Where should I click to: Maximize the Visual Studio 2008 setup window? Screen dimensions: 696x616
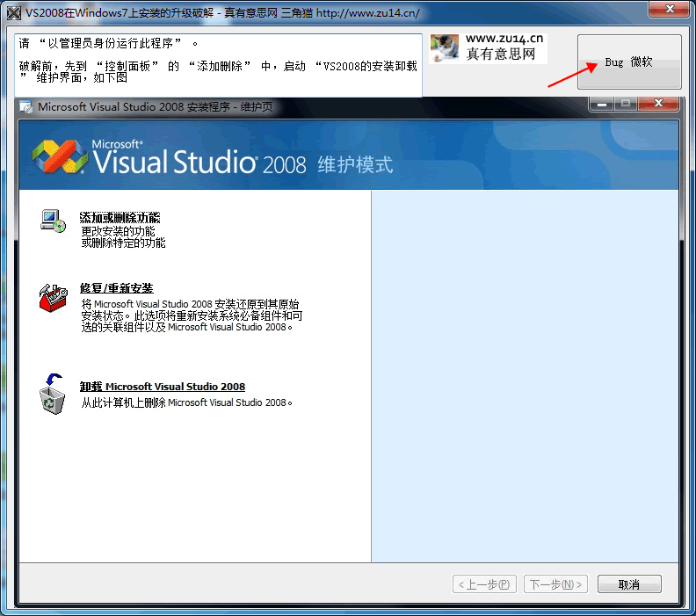point(626,104)
